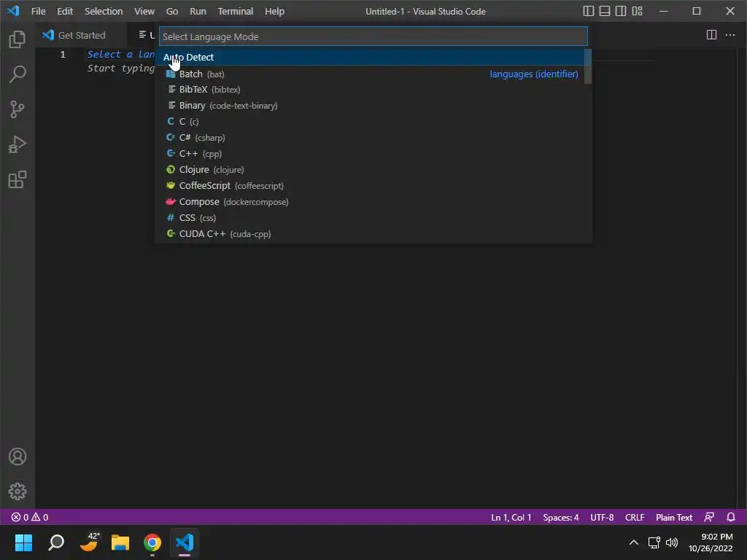Open Google Chrome from the taskbar

click(152, 542)
